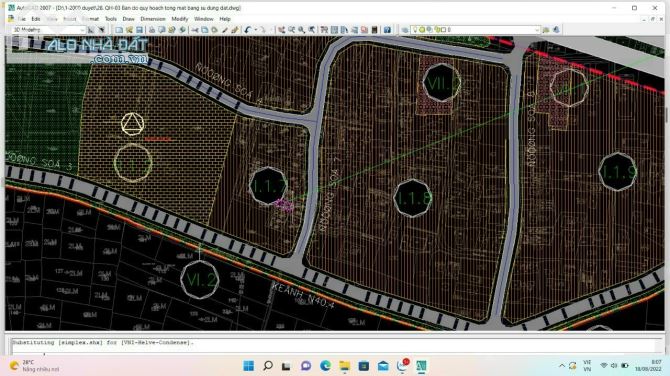Click the Open drawing icon
670x376 pixels.
coord(129,29)
